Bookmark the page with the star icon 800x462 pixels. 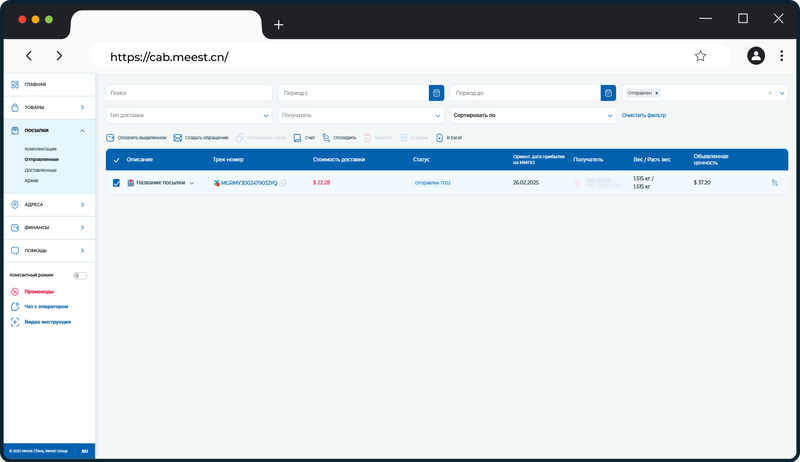700,56
